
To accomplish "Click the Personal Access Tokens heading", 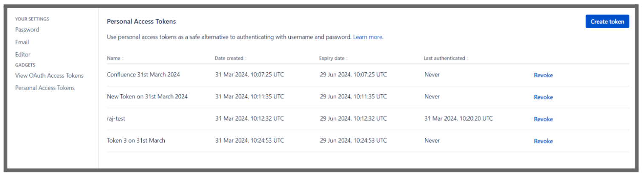I will pyautogui.click(x=141, y=21).
